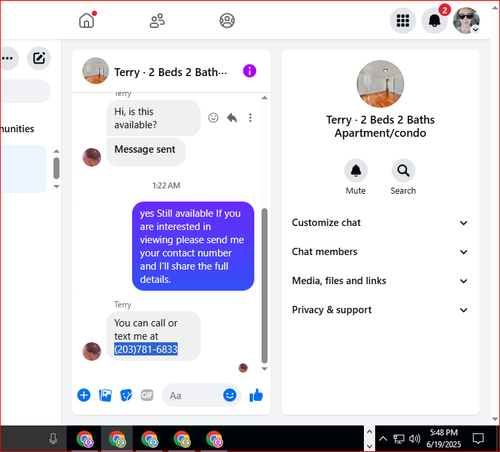Open the Friends icon in top bar
Screen dimensions: 500x452
(x=157, y=21)
